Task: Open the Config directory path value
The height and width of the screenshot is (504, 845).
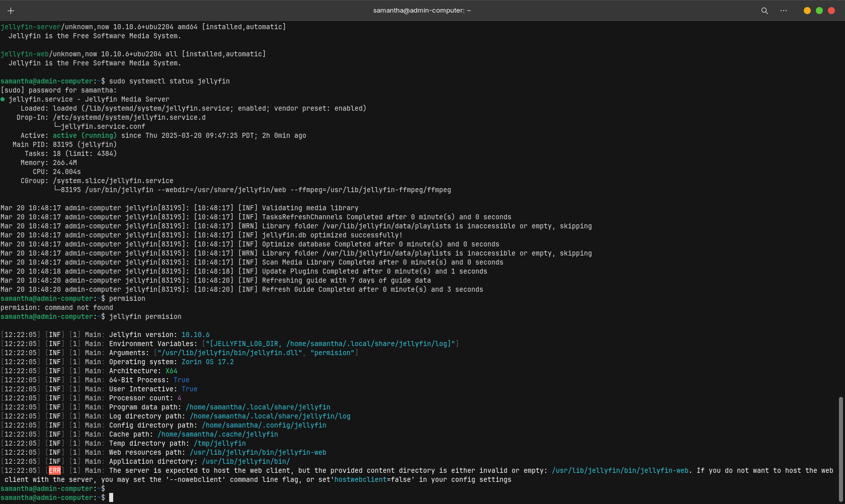Action: (x=264, y=426)
